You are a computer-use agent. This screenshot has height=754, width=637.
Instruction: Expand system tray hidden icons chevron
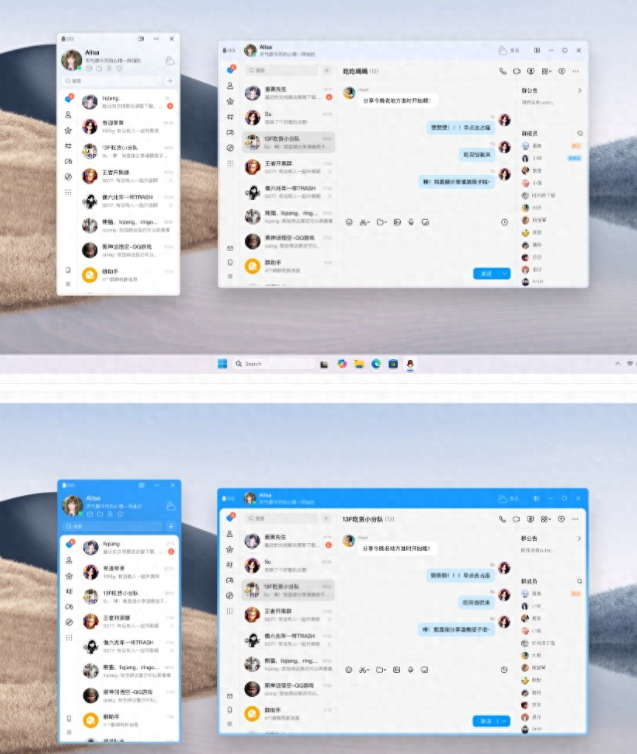point(618,364)
